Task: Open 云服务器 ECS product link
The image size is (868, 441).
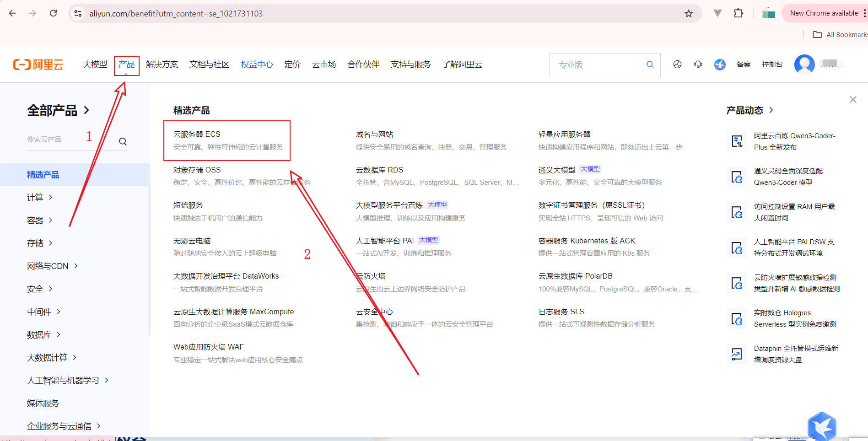Action: pyautogui.click(x=197, y=134)
